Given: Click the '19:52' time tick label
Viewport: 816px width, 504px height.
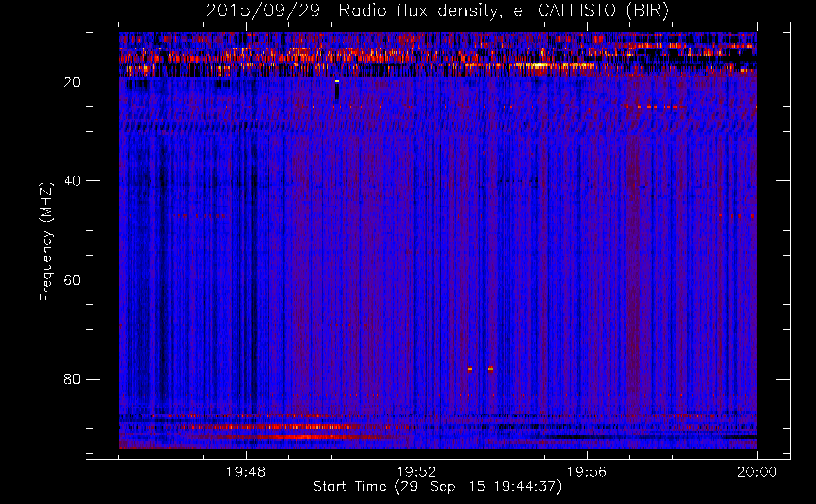Looking at the screenshot, I should pos(417,472).
